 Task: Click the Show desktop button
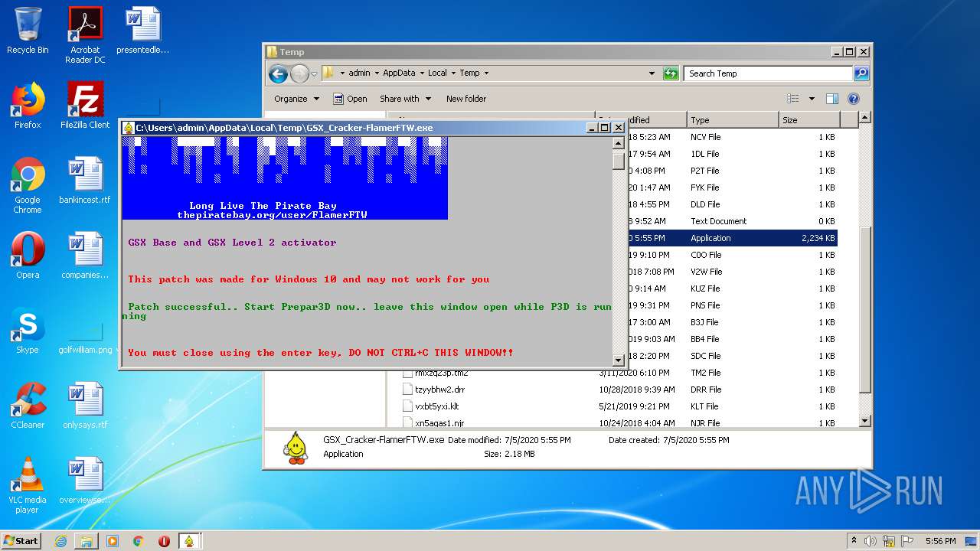[972, 541]
